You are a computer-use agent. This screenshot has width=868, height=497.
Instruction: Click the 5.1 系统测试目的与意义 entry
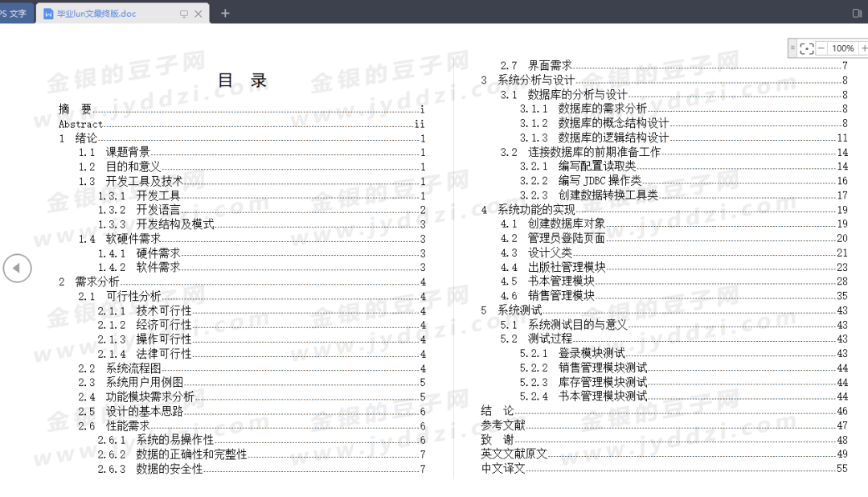pyautogui.click(x=674, y=325)
